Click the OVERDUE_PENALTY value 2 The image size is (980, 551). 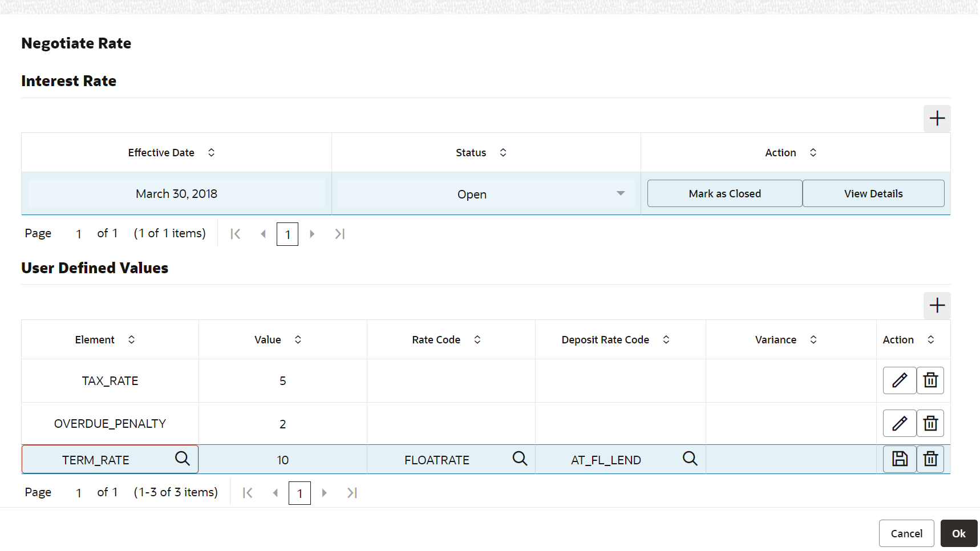[x=283, y=424]
